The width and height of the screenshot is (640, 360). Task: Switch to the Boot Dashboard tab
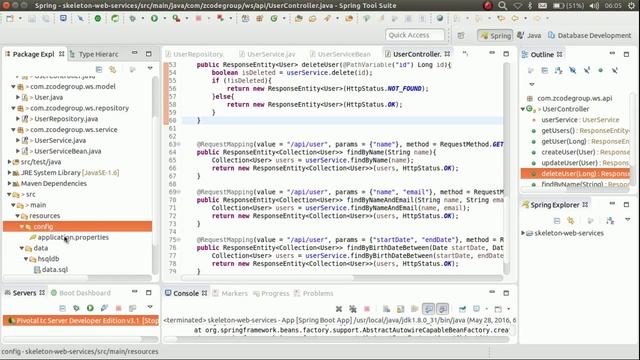(x=81, y=293)
